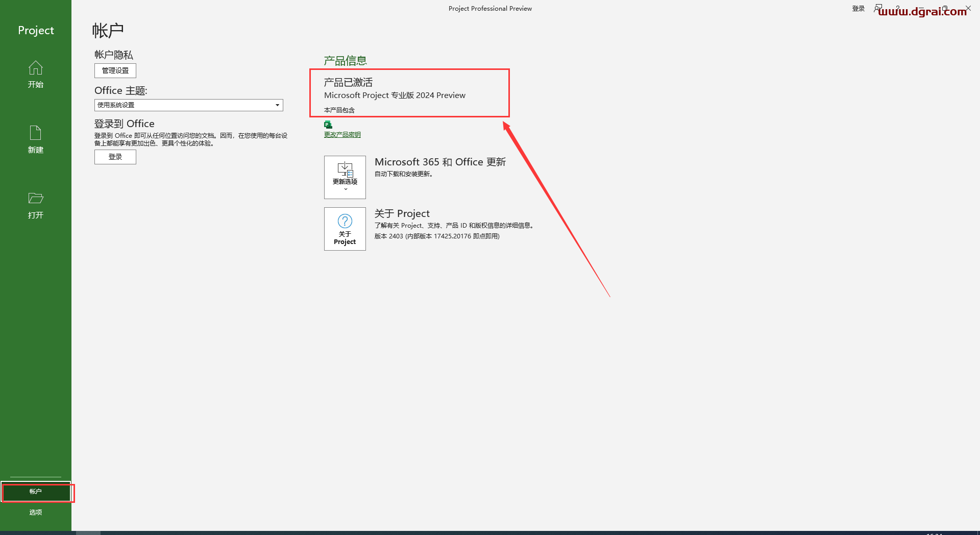The height and width of the screenshot is (535, 980).
Task: Open the 更新选项 update options button
Action: pyautogui.click(x=345, y=177)
